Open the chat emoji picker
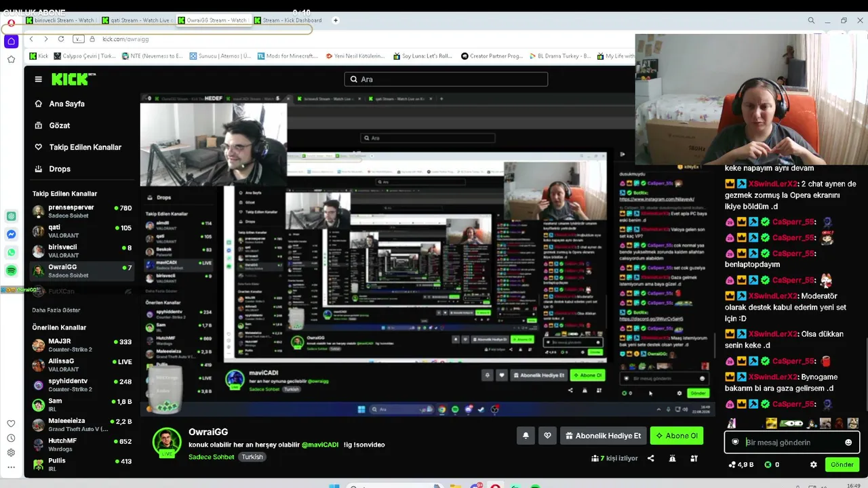The height and width of the screenshot is (488, 868). (x=848, y=443)
